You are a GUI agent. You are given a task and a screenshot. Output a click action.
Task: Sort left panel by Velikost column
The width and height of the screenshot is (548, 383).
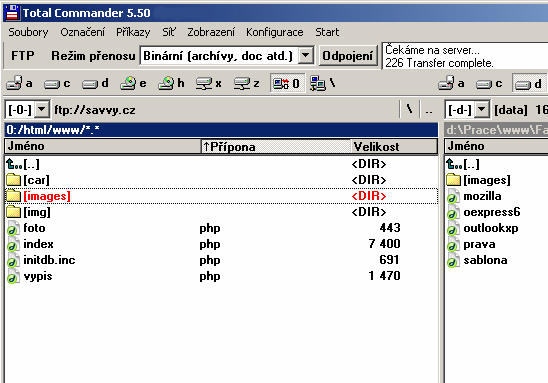click(394, 146)
